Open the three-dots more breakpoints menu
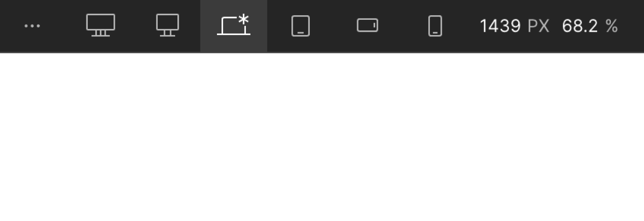Screen dimensions: 644x221 [x=32, y=26]
